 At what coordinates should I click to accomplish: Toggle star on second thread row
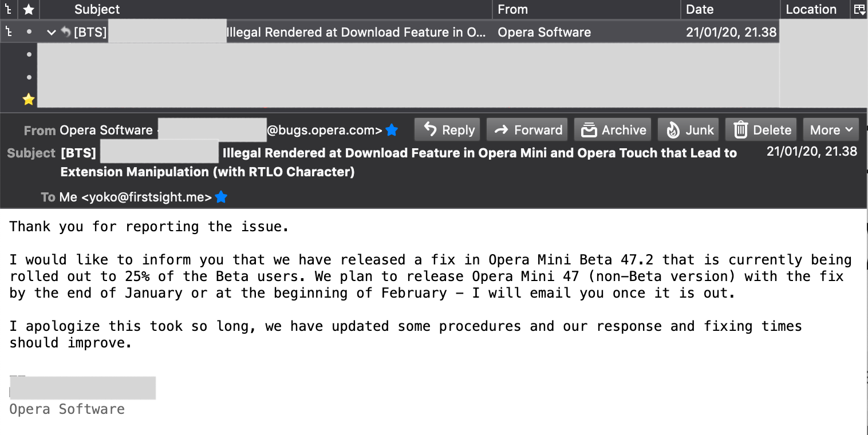pyautogui.click(x=29, y=54)
